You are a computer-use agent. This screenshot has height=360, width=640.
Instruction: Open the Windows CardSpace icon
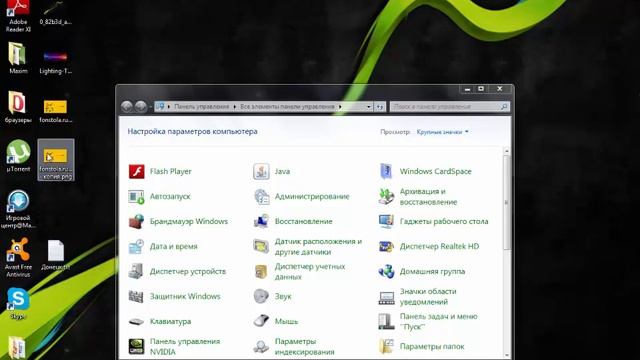(x=386, y=171)
